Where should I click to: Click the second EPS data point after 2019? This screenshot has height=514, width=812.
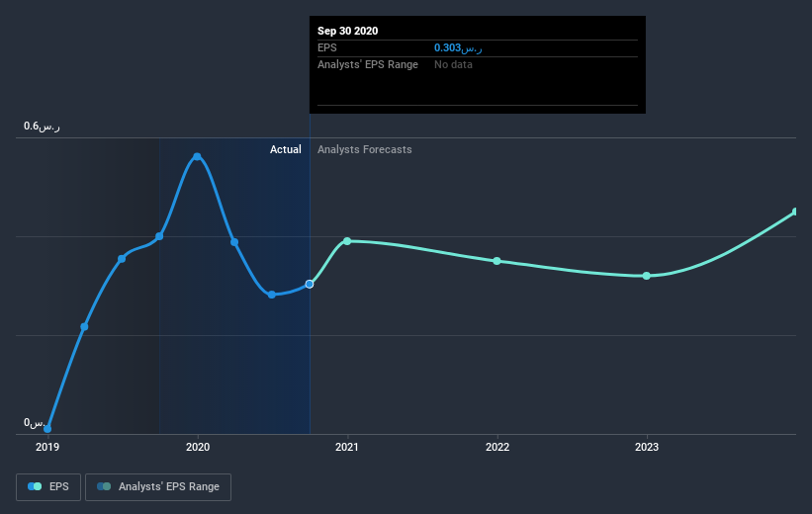tap(84, 326)
